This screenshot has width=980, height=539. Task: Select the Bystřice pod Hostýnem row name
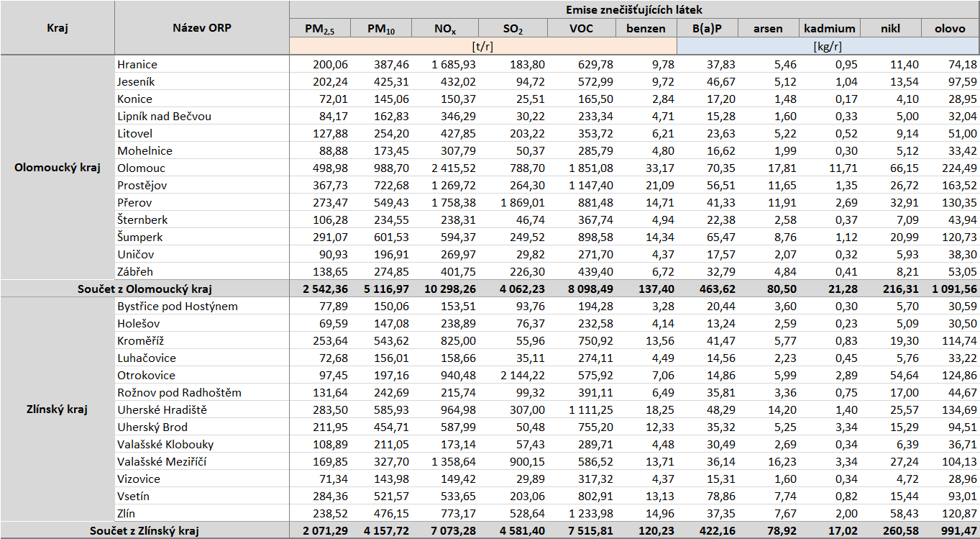[x=178, y=306]
